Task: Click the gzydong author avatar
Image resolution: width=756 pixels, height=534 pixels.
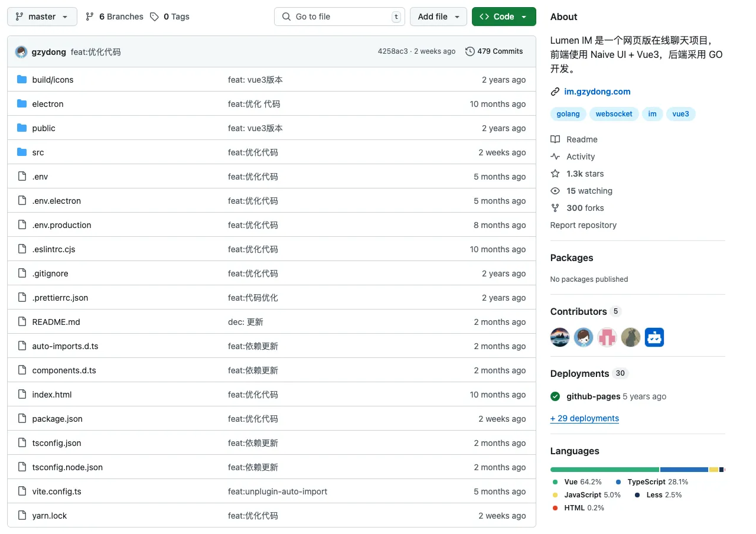Action: tap(21, 52)
